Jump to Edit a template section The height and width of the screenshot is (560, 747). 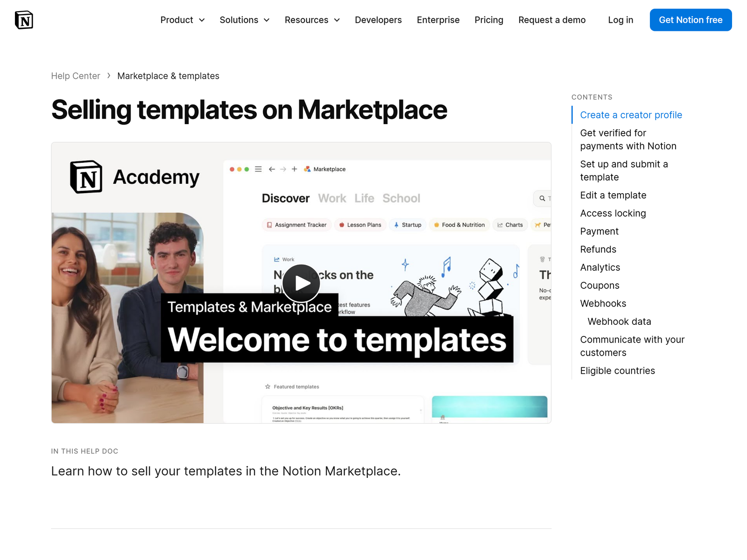pyautogui.click(x=613, y=195)
